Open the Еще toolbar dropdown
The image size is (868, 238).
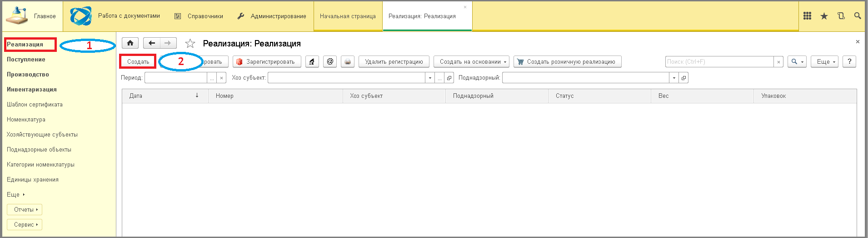coord(824,62)
